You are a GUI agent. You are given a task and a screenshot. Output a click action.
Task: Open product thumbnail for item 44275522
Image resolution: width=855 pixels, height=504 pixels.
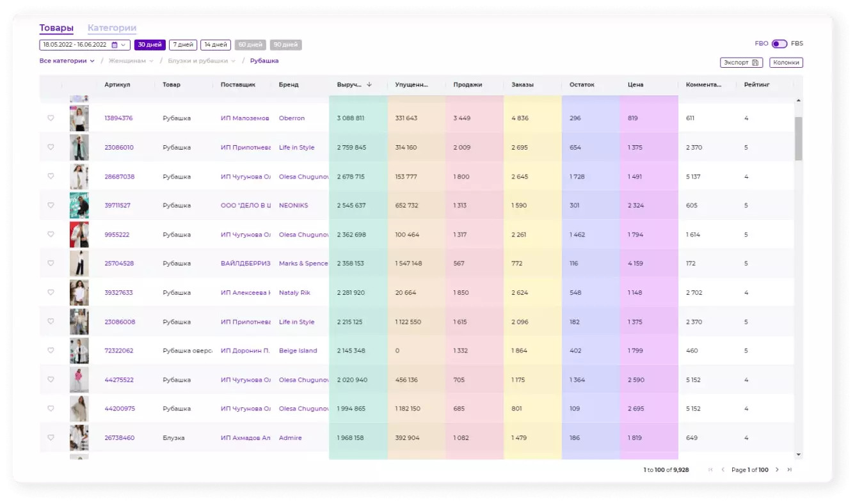(x=79, y=380)
